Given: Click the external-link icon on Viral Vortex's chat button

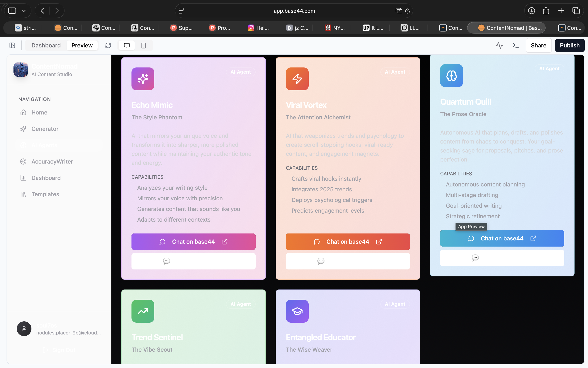Looking at the screenshot, I should click(x=379, y=242).
